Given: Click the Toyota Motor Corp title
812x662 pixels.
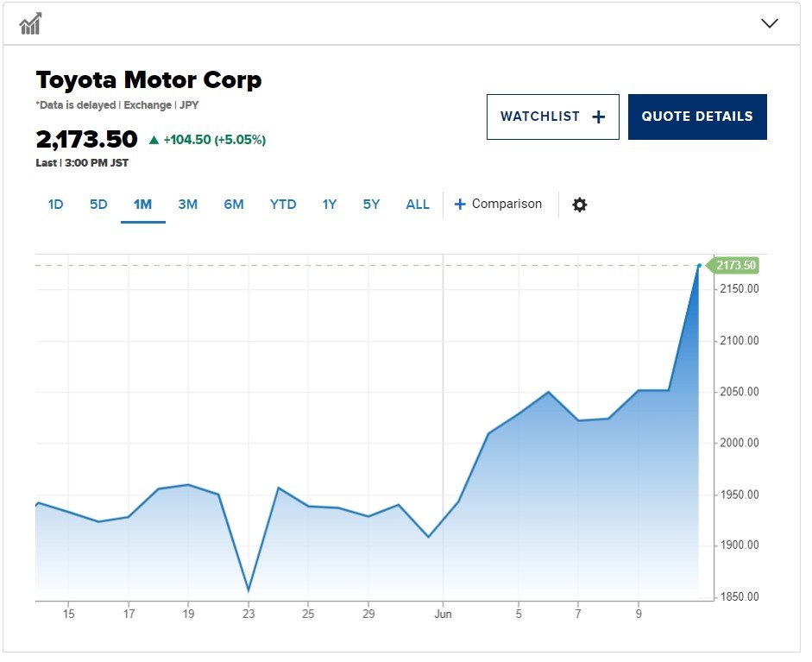Looking at the screenshot, I should coord(148,80).
